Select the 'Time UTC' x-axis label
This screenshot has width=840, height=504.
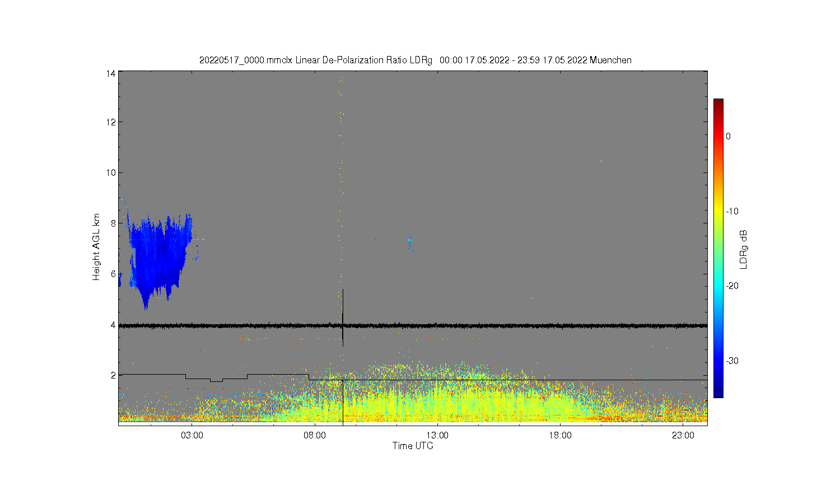coord(413,446)
